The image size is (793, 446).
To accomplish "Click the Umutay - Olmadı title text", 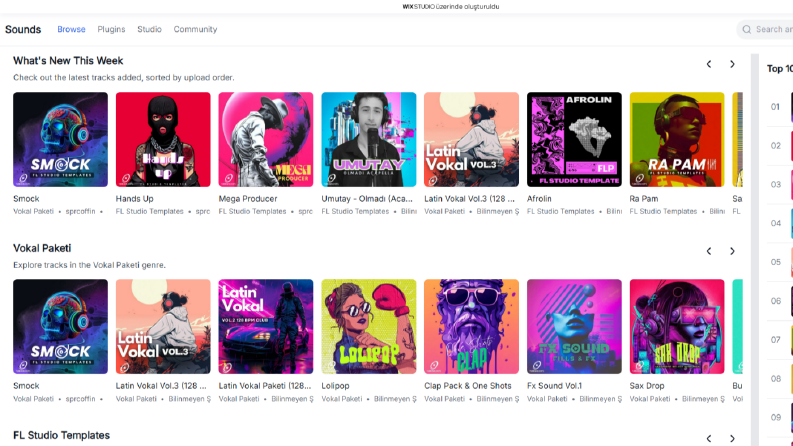I will (367, 199).
